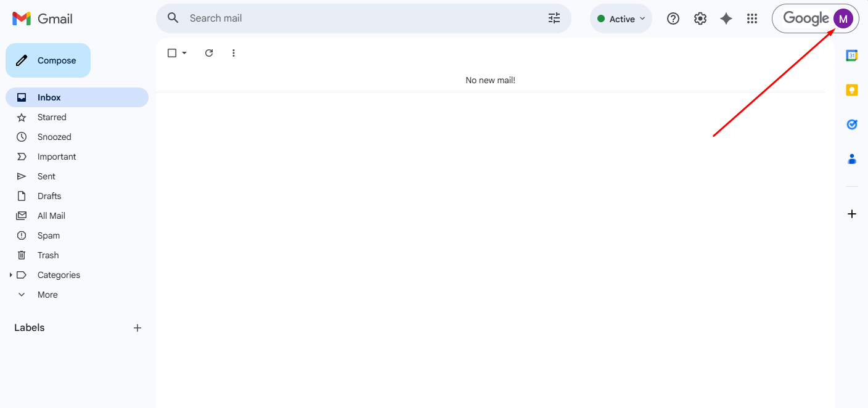The height and width of the screenshot is (408, 868).
Task: Click the Support help icon
Action: click(673, 18)
